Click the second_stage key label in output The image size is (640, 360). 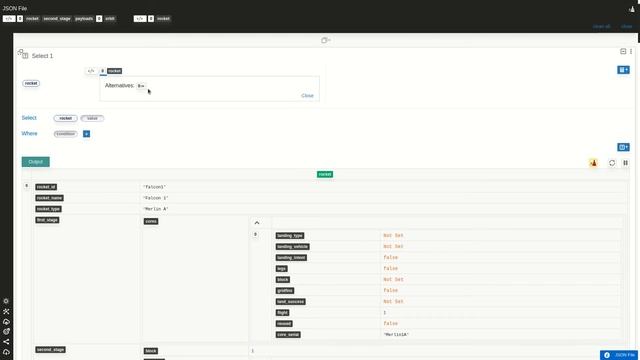pyautogui.click(x=51, y=350)
